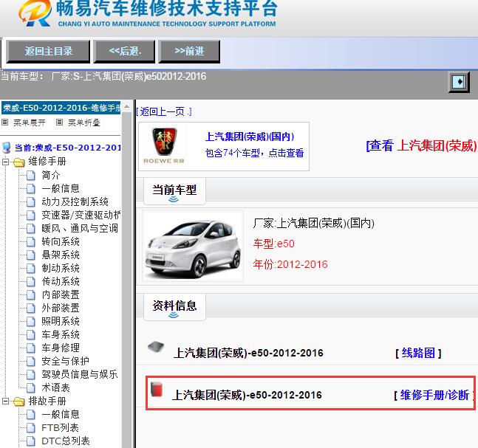Click the page icon beside 转向系统
This screenshot has height=448, width=478.
click(x=31, y=242)
